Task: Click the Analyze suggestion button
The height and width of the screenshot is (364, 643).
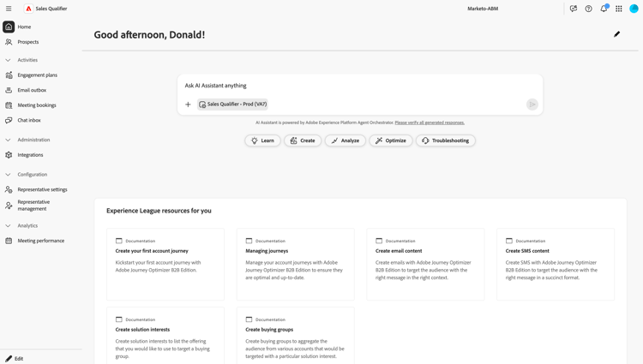Action: tap(346, 140)
